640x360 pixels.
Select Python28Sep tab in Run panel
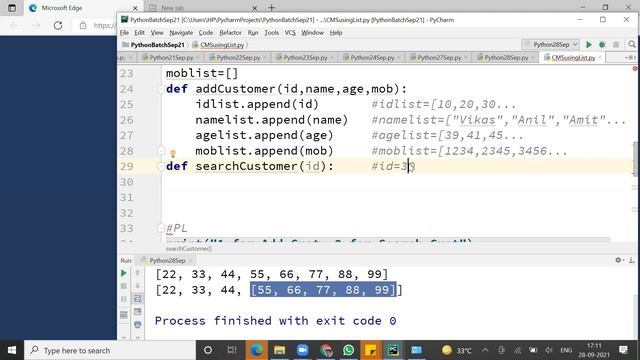[x=167, y=260]
